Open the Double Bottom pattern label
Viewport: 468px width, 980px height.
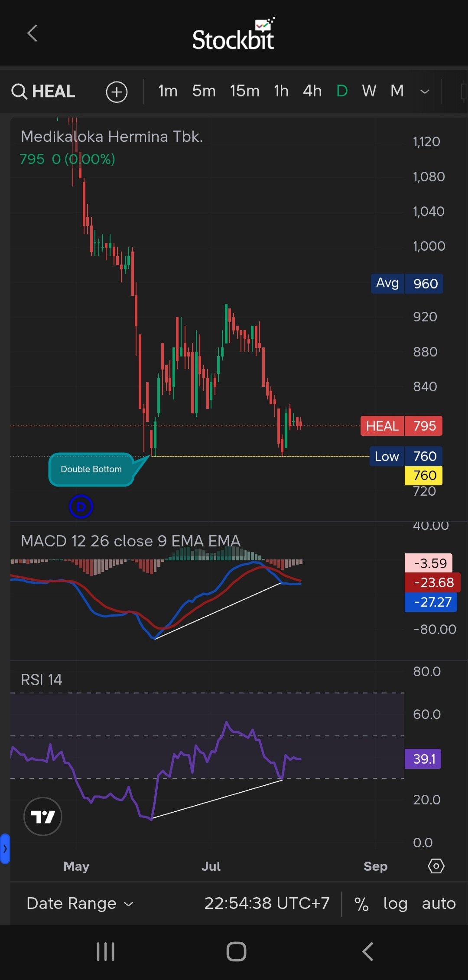(x=91, y=469)
